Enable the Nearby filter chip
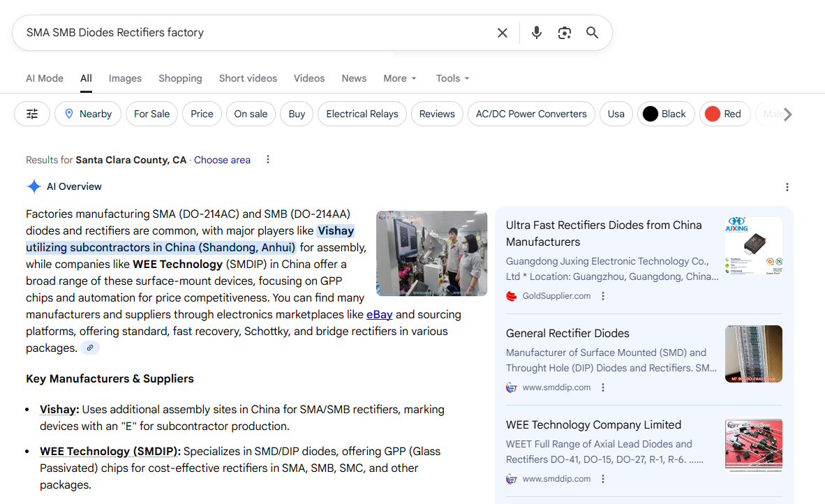The image size is (825, 504). click(x=87, y=113)
